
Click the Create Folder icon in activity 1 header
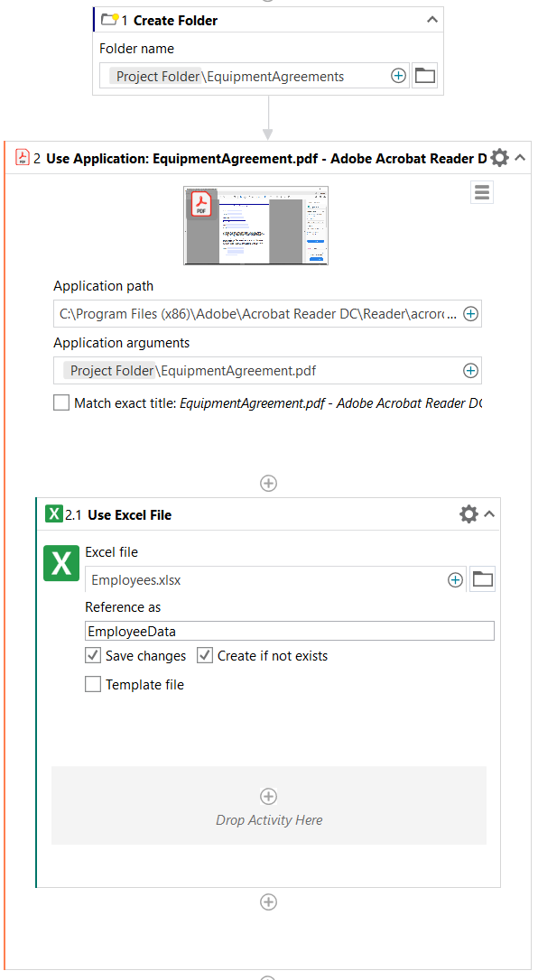point(107,19)
